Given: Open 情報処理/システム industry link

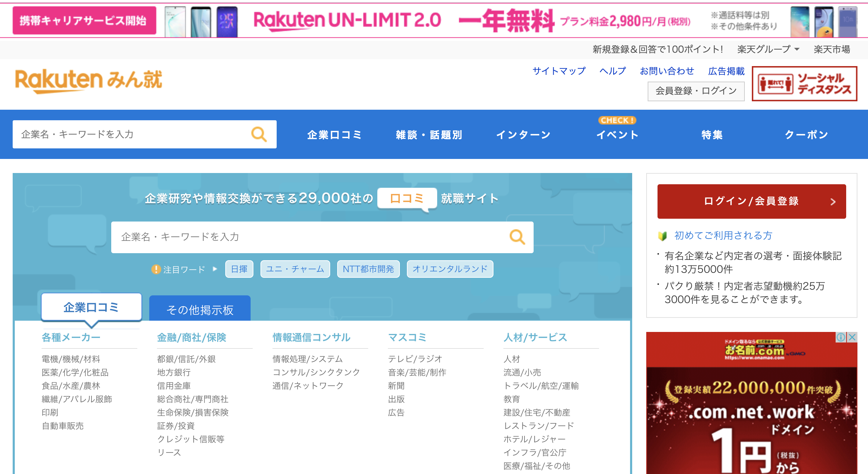Looking at the screenshot, I should click(x=308, y=359).
